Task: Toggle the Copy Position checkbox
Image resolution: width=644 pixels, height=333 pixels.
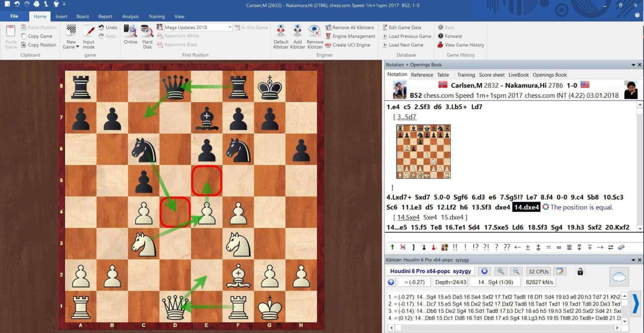Action: tap(24, 45)
